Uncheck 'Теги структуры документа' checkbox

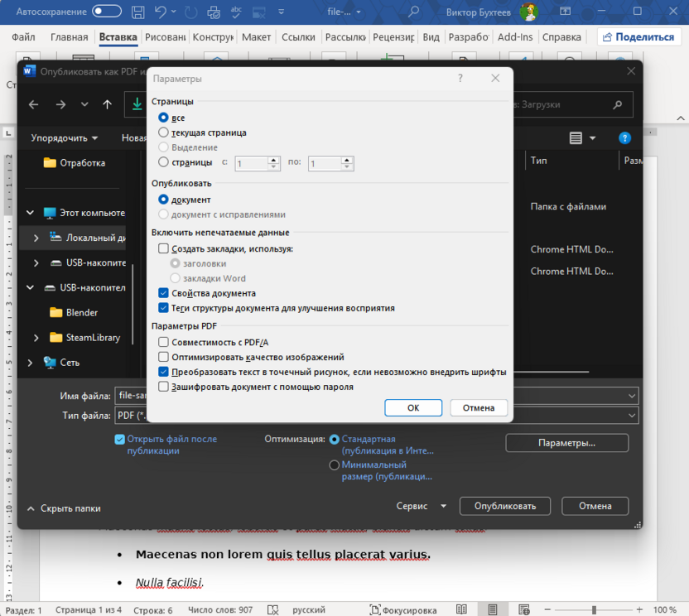point(163,308)
